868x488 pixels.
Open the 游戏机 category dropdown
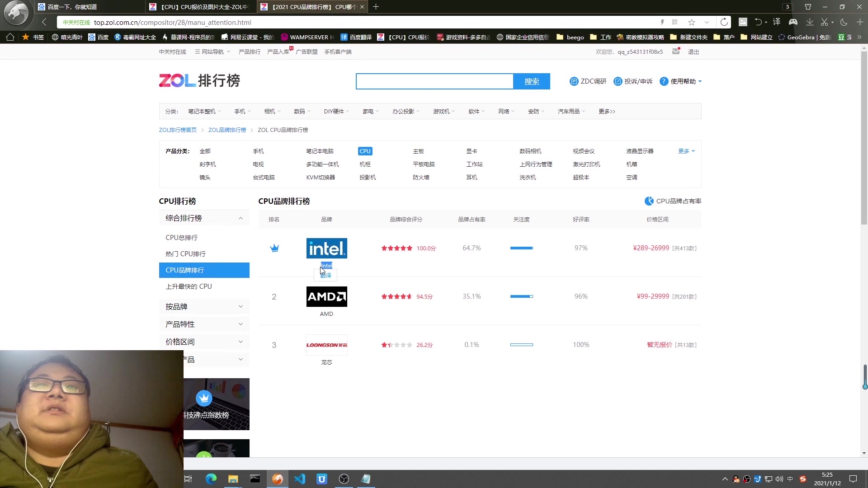click(444, 111)
